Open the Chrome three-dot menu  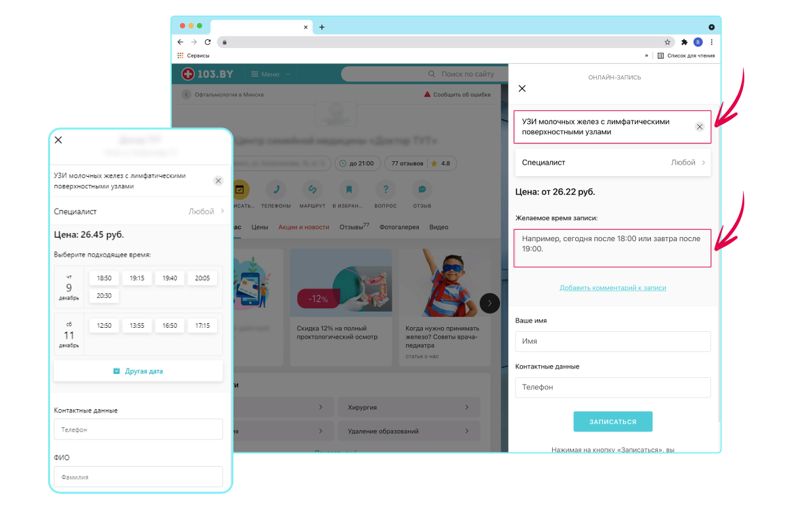coord(712,42)
